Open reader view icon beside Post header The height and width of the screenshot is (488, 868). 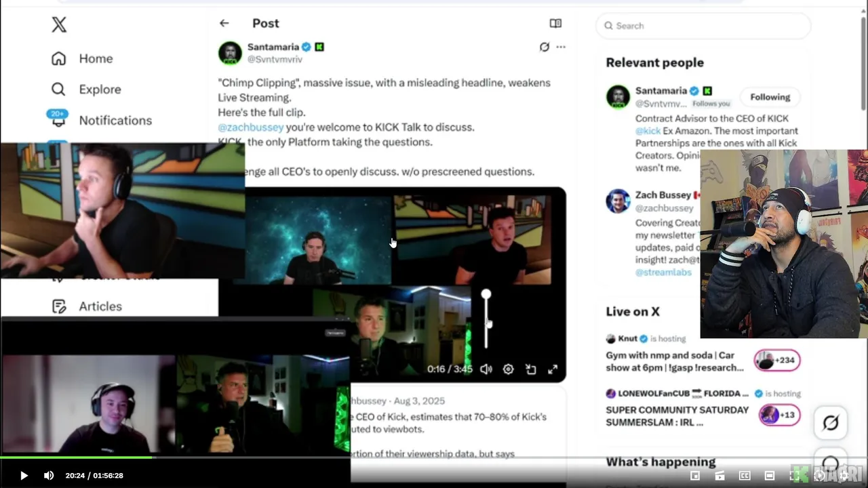[x=555, y=23]
